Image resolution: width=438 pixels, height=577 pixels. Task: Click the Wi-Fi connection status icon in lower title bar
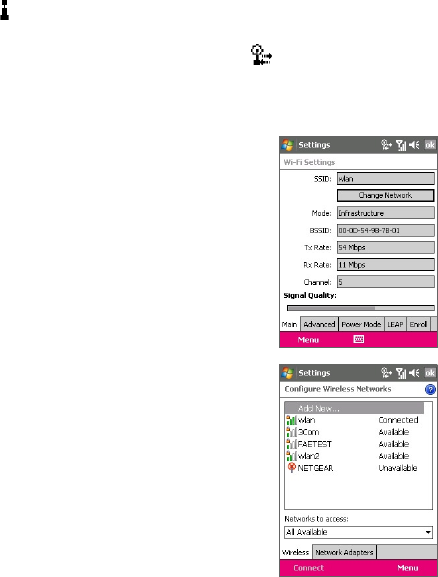[x=386, y=373]
